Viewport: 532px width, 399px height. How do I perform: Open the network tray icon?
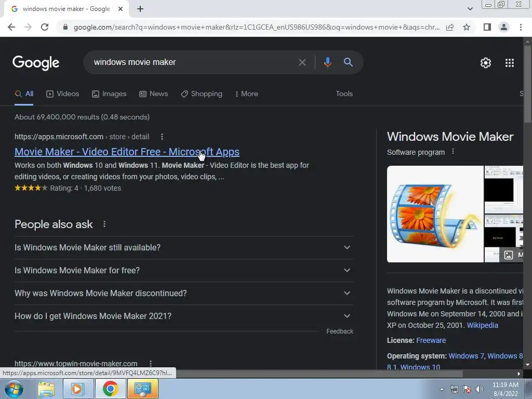click(454, 389)
